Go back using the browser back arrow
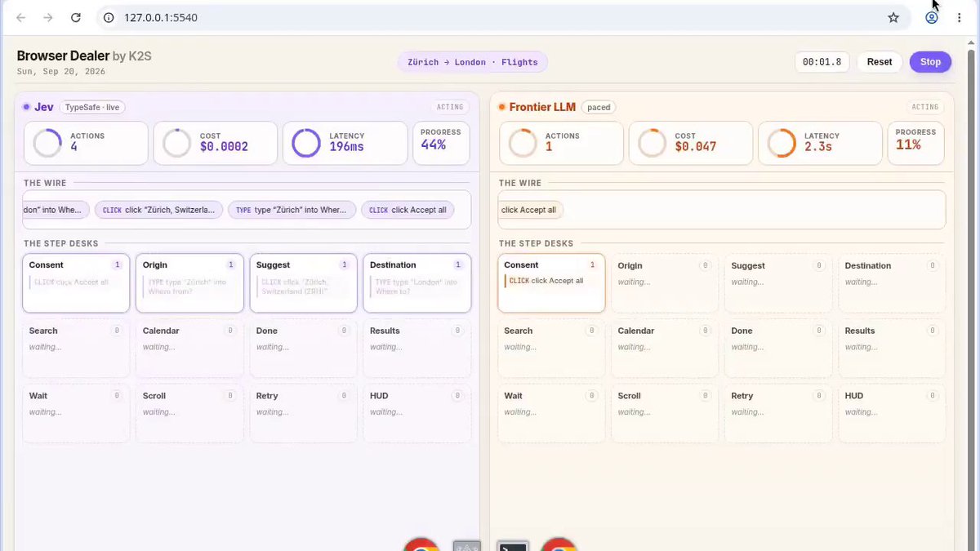 pyautogui.click(x=21, y=17)
